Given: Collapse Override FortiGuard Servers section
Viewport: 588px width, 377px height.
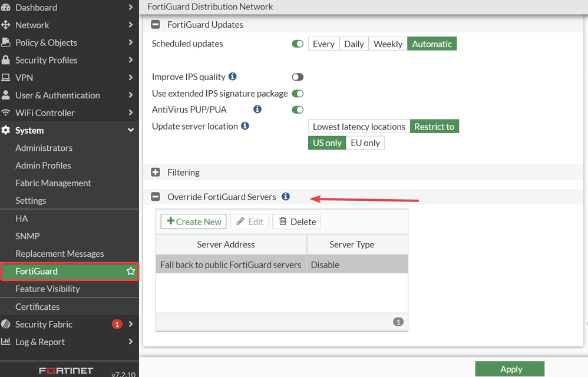Looking at the screenshot, I should pos(156,196).
